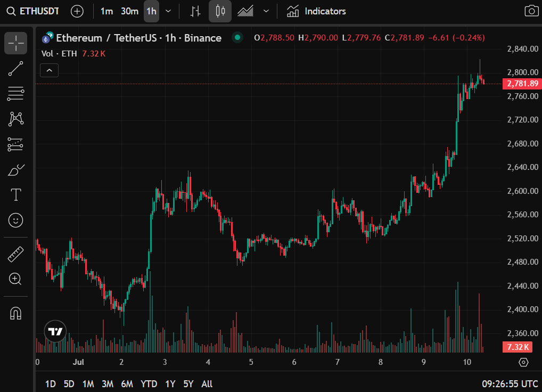
Task: Select the trend line drawing tool
Action: point(16,69)
